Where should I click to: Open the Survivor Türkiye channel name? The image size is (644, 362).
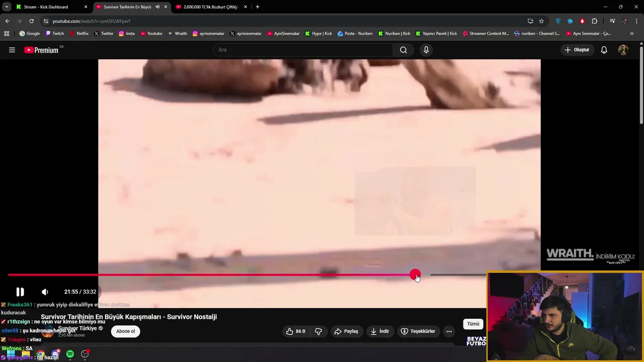pos(77,328)
